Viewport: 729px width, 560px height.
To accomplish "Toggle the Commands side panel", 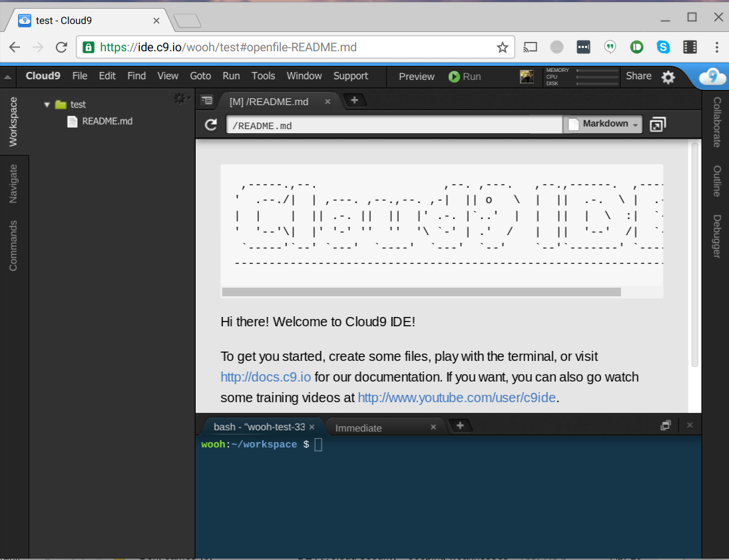I will coord(13,246).
